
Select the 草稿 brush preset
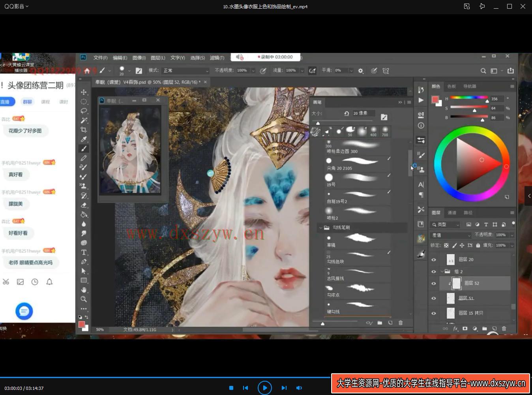point(358,241)
